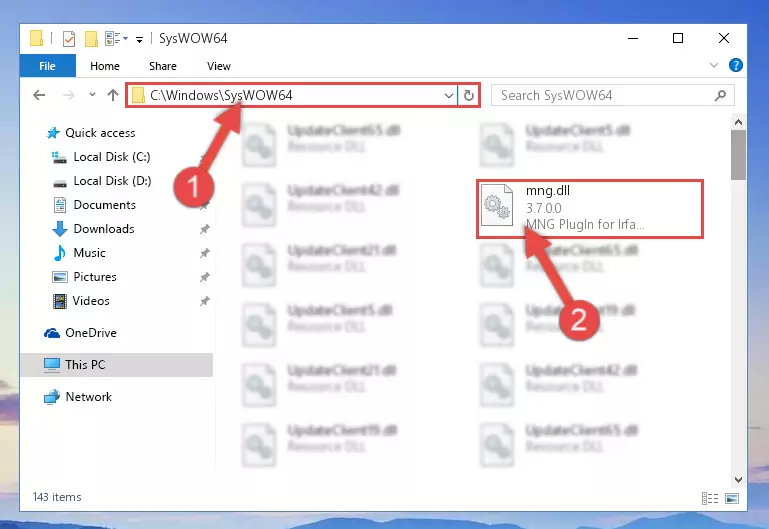Click the mng.dll gear file icon

[x=497, y=204]
